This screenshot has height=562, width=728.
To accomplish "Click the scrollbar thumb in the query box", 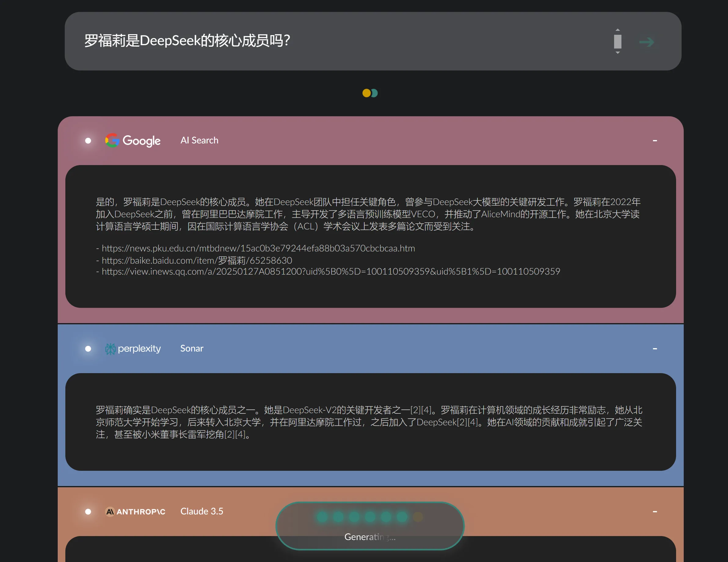I will pos(618,41).
